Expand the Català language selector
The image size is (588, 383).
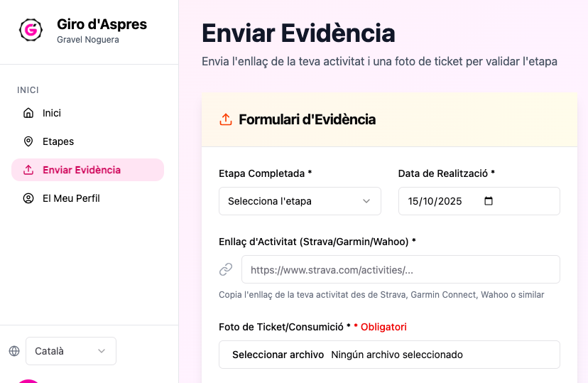pyautogui.click(x=70, y=351)
